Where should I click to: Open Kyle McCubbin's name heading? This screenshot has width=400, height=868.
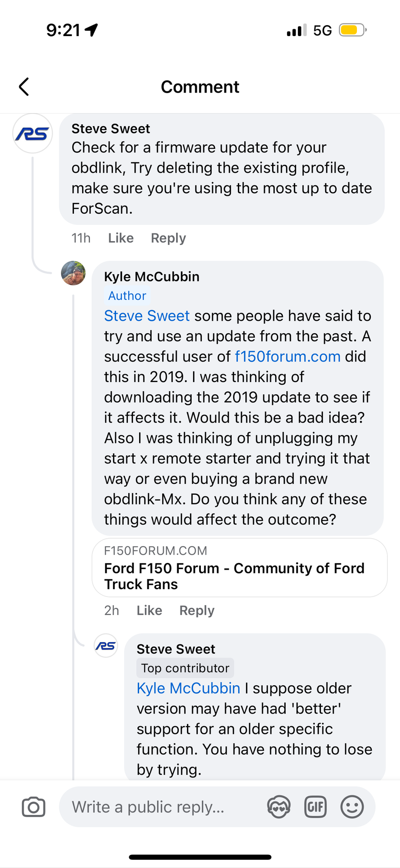(152, 277)
